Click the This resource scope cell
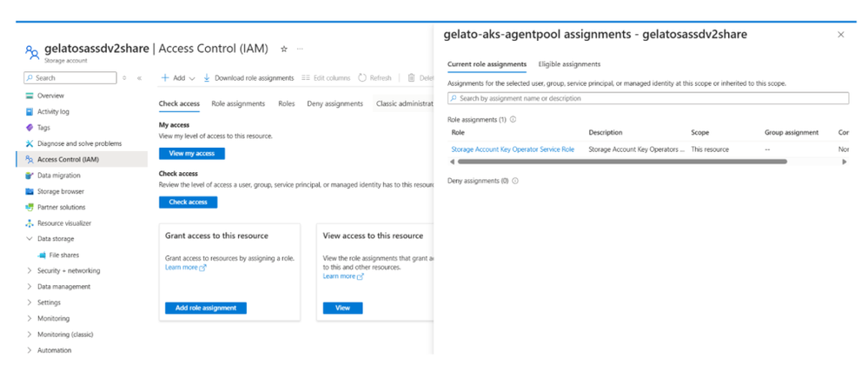868x365 pixels. tap(710, 149)
